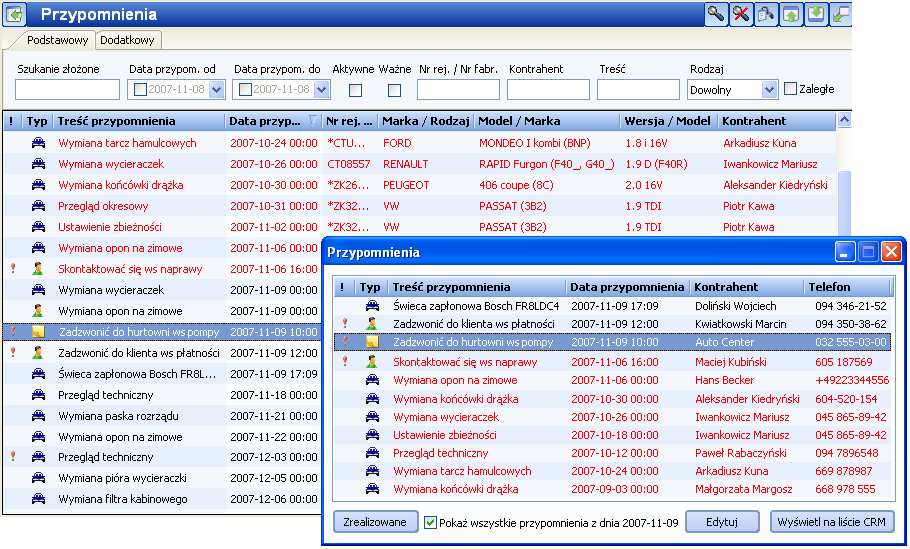The image size is (910, 549).
Task: Select Ustawienie zbieżności row in main list
Action: 419,227
